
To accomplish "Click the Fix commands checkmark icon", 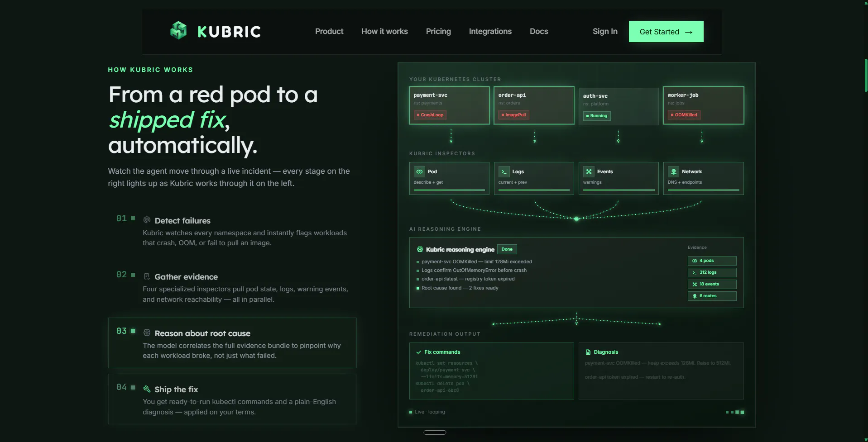I will coord(418,352).
